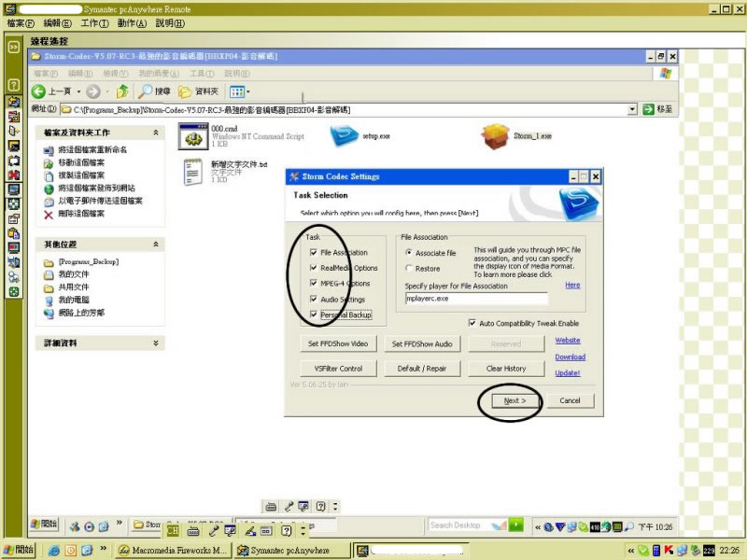The height and width of the screenshot is (560, 747).
Task: Expand the 詳細資料 panel
Action: coord(156,343)
